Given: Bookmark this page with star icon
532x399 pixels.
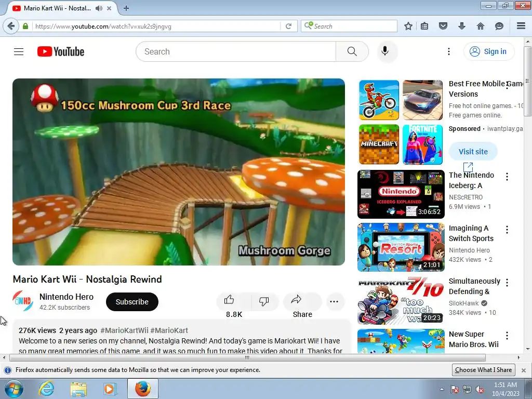Looking at the screenshot, I should [408, 26].
